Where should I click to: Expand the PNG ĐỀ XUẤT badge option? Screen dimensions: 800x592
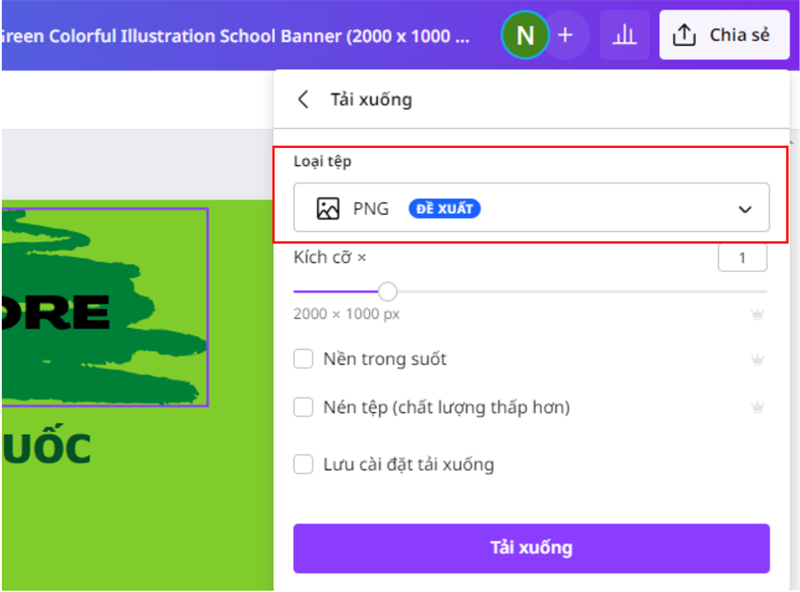[x=444, y=208]
